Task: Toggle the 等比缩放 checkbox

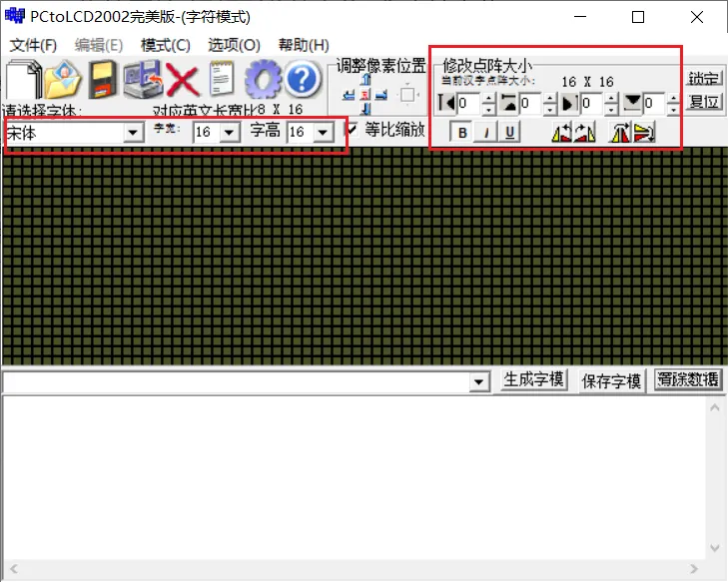Action: (x=352, y=129)
